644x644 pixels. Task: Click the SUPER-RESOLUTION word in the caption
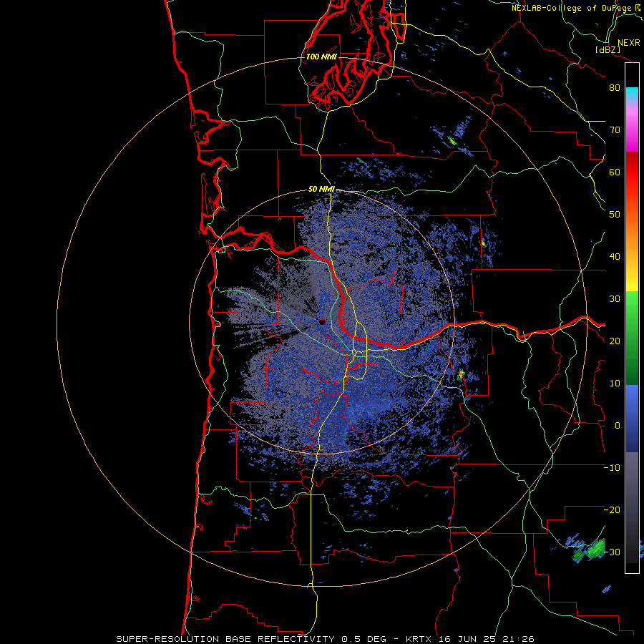point(167,639)
